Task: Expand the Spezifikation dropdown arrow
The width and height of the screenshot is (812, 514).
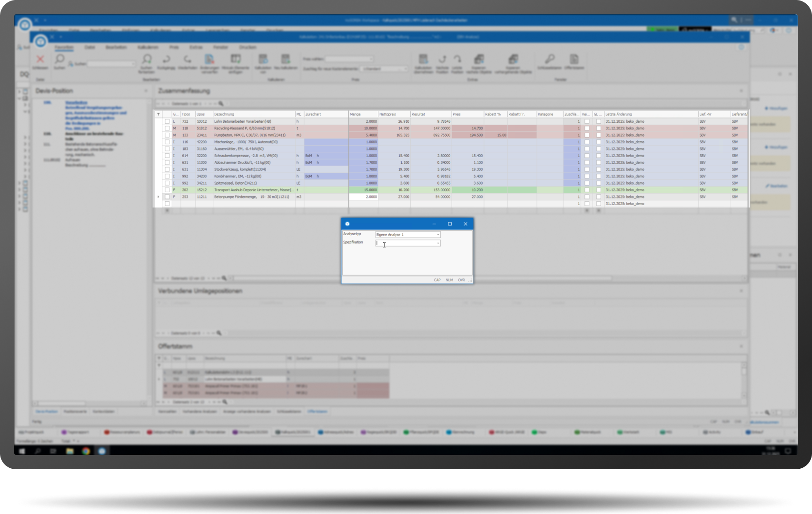Action: [438, 243]
